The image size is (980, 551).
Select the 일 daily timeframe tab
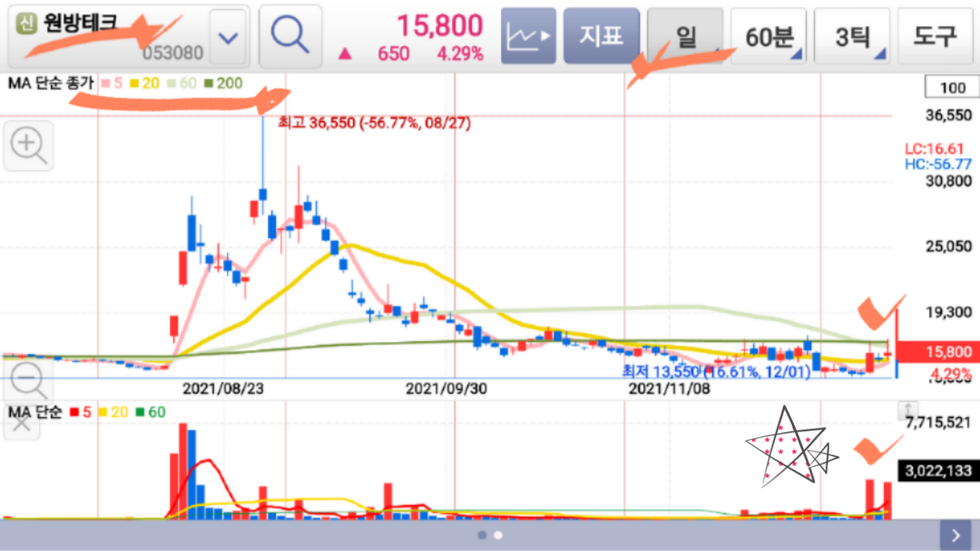685,36
